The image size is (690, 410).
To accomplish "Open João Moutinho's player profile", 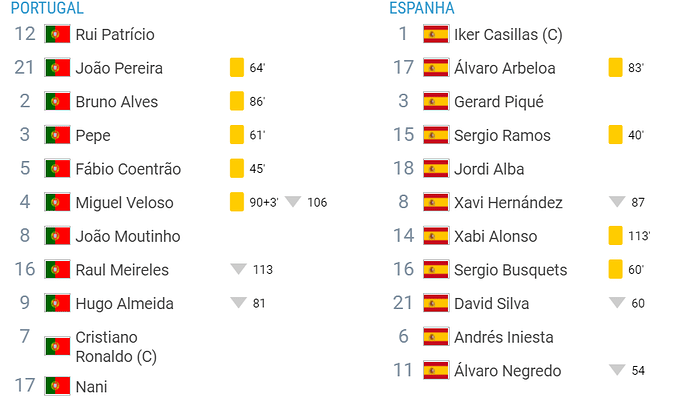I will click(x=128, y=236).
